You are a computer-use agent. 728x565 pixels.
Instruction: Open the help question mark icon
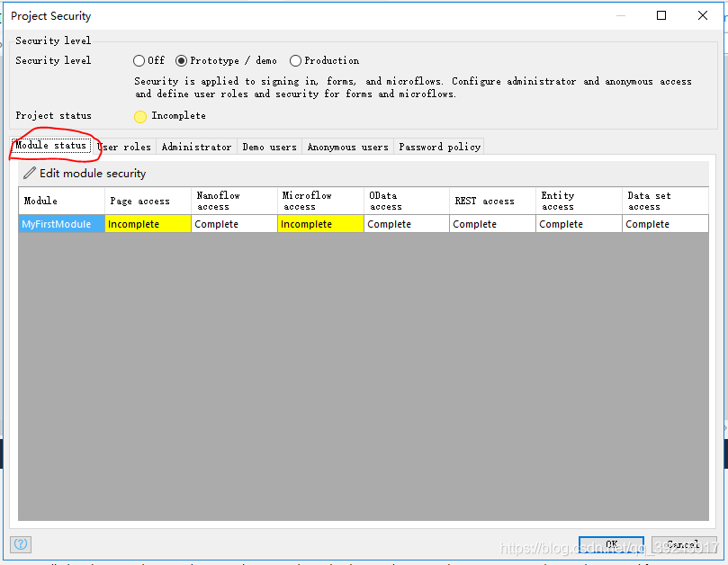[21, 544]
